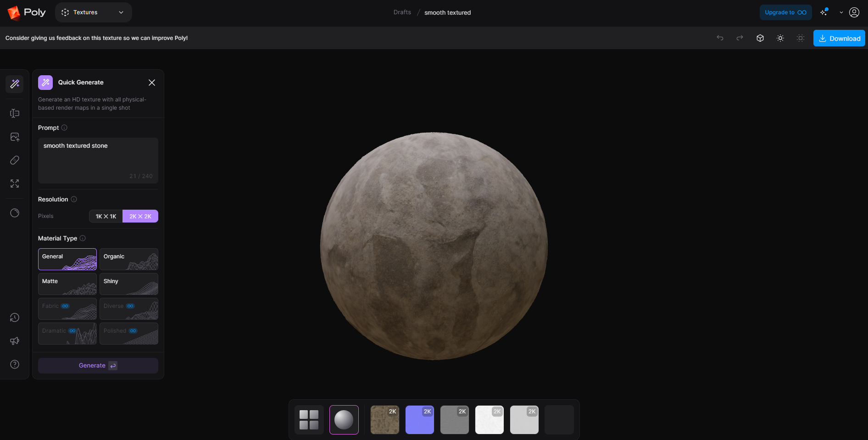The width and height of the screenshot is (868, 440).
Task: Select 1K X 1K resolution
Action: [x=106, y=216]
